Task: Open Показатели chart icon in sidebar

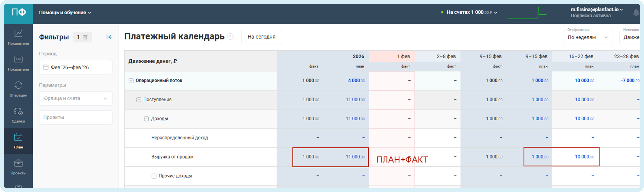Action: 18,33
